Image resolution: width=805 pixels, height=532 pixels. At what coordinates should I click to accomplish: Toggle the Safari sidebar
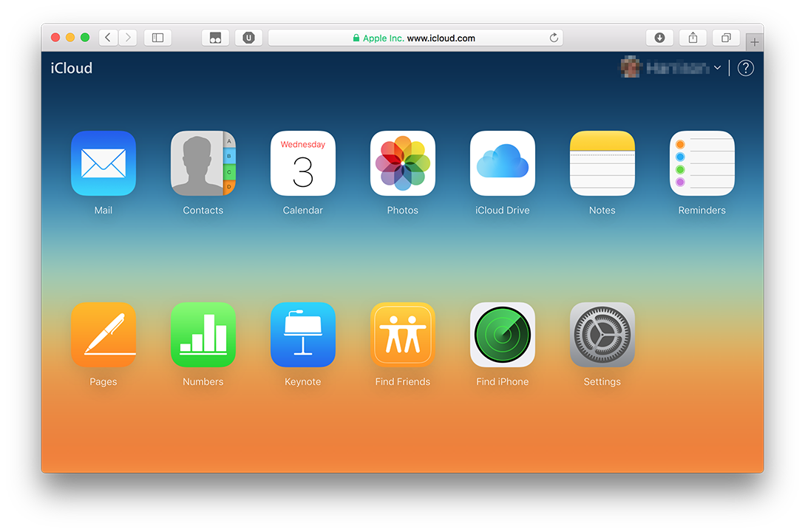click(x=157, y=38)
